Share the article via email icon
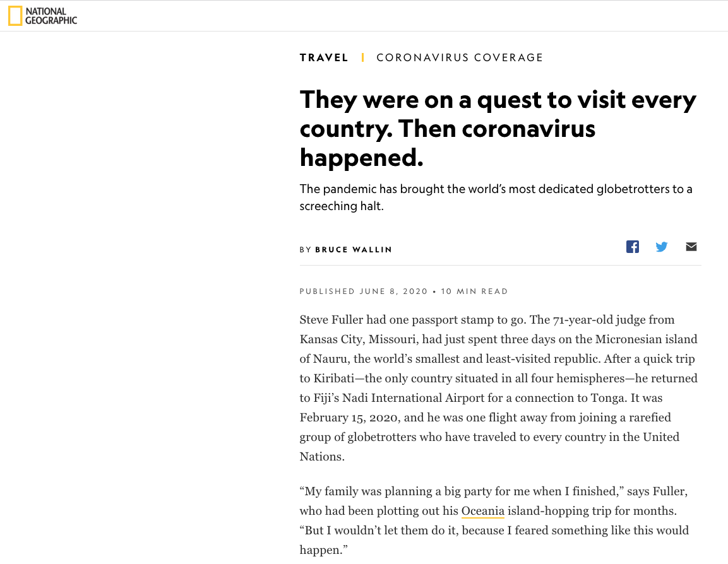The image size is (728, 564). point(691,247)
